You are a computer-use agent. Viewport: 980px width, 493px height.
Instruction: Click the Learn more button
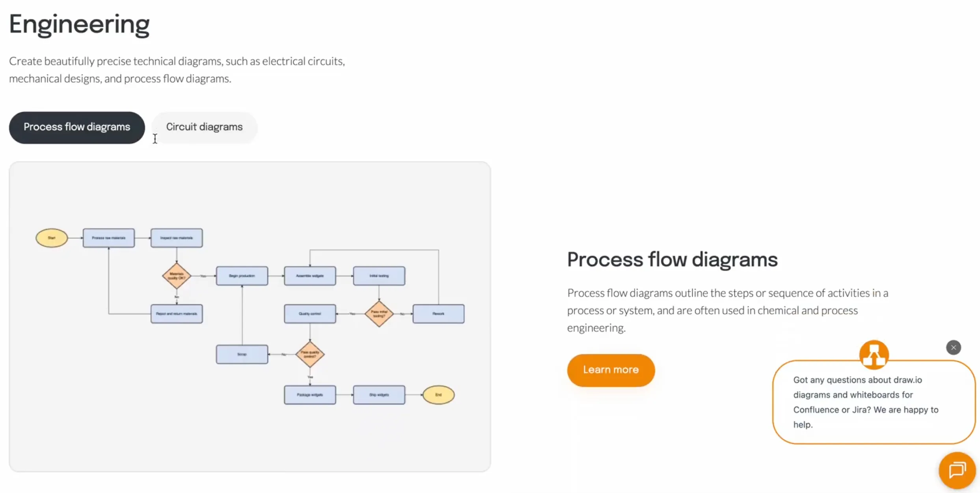tap(611, 370)
